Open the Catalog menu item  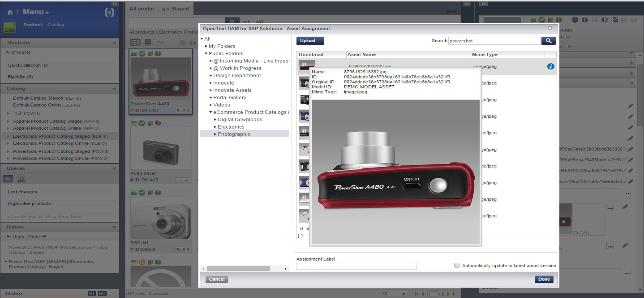[x=56, y=25]
